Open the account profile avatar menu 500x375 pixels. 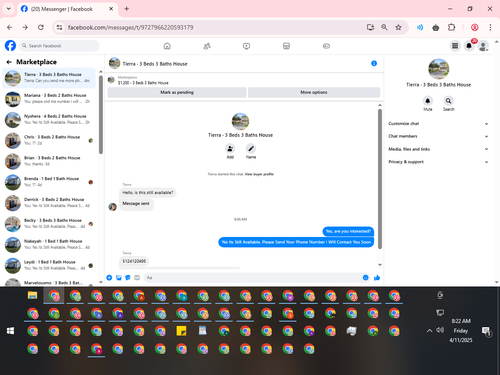(483, 46)
